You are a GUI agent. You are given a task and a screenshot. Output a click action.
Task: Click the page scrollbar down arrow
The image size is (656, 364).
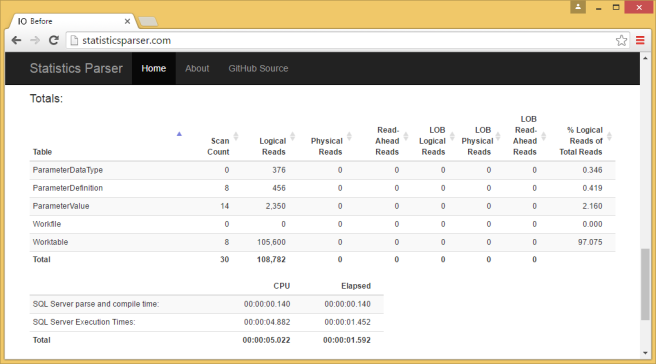645,353
